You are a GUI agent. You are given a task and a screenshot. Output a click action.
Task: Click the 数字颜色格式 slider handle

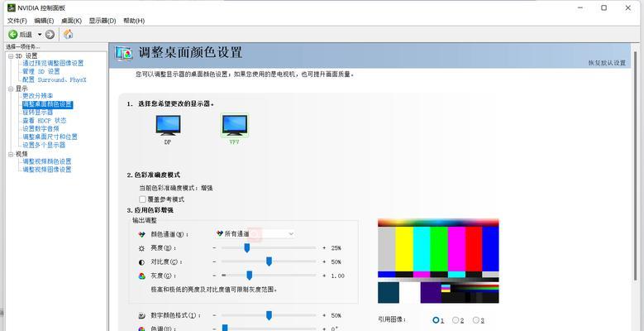point(269,315)
